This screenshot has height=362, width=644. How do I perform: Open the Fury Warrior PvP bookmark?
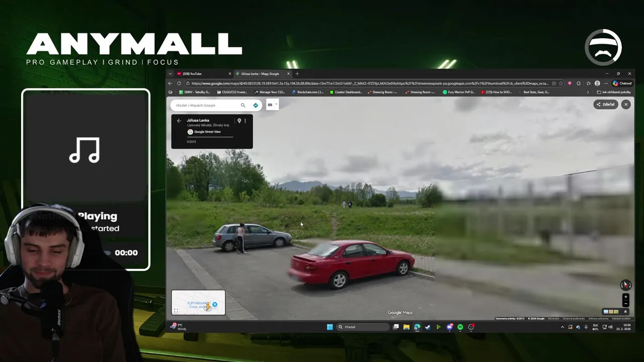pos(459,92)
